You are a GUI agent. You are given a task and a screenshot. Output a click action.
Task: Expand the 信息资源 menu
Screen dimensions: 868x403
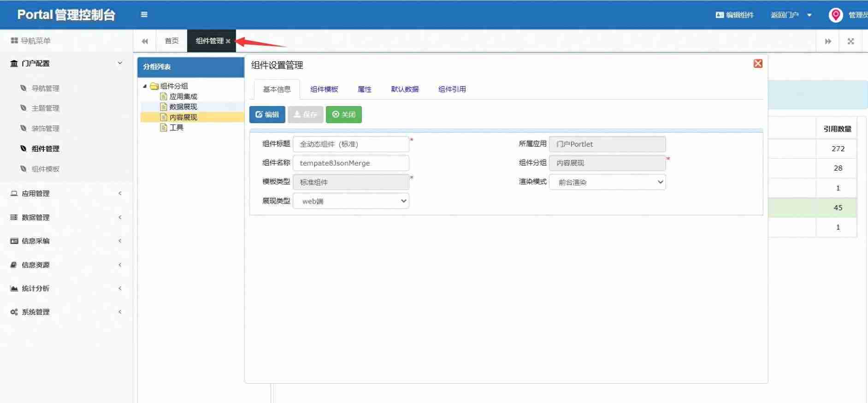tap(66, 265)
